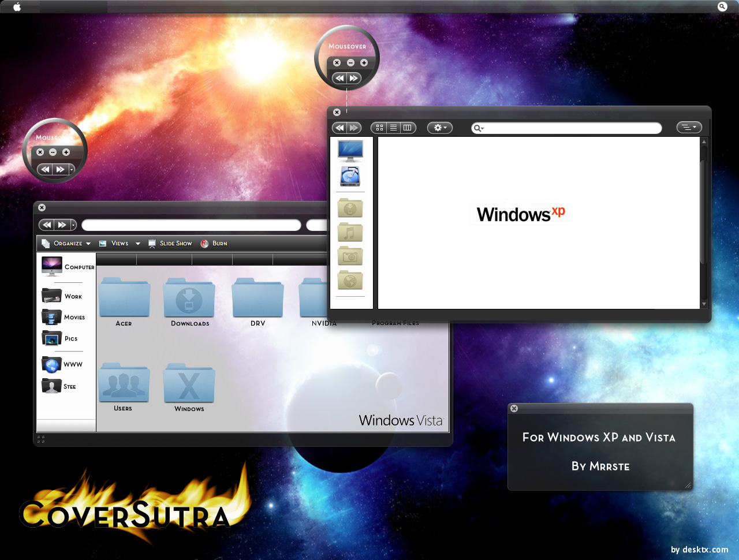Select the hard disk icon in XP sidebar
This screenshot has height=560, width=739.
point(350,176)
